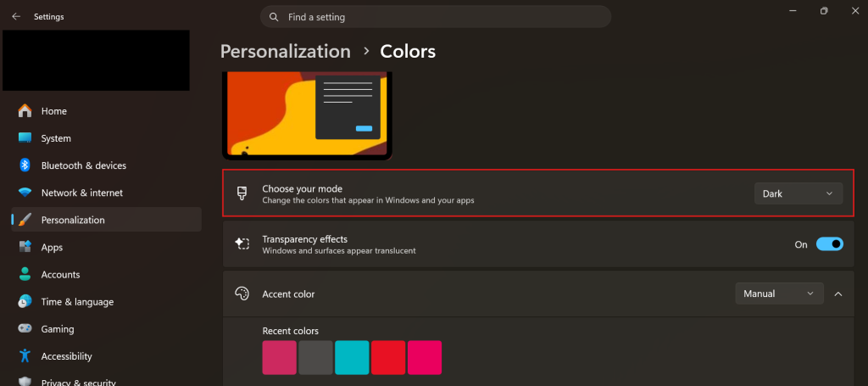Minimize the Settings window
Screen dimensions: 868x386
tap(793, 10)
